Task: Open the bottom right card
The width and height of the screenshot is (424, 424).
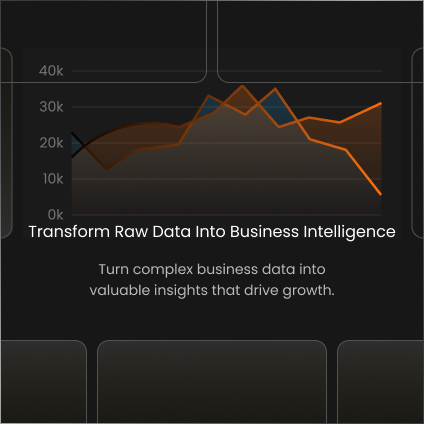Action: pyautogui.click(x=380, y=381)
